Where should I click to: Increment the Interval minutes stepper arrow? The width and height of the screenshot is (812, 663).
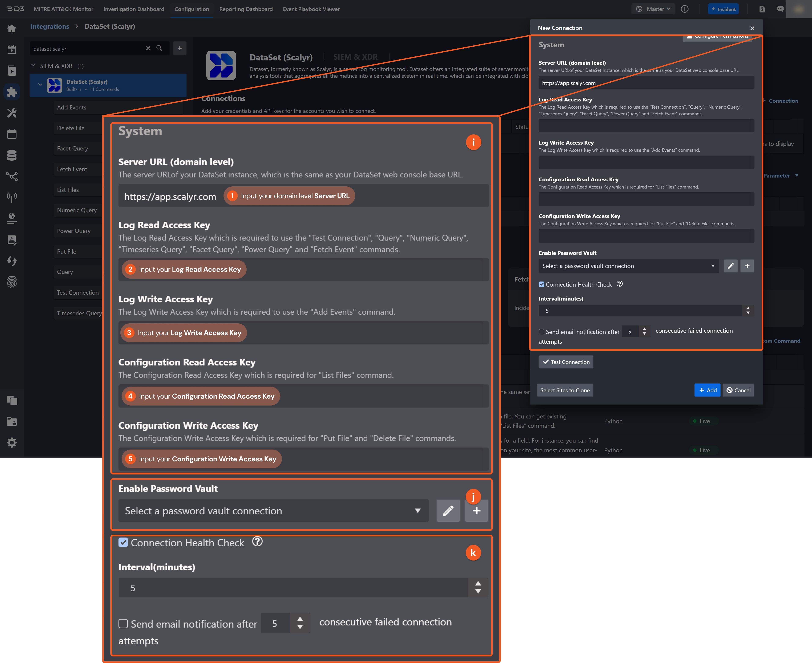478,583
